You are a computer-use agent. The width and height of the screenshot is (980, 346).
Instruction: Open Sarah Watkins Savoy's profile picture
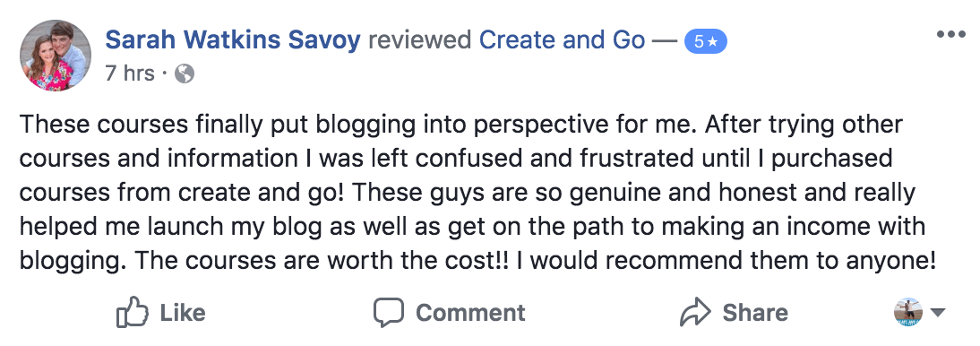pyautogui.click(x=56, y=56)
